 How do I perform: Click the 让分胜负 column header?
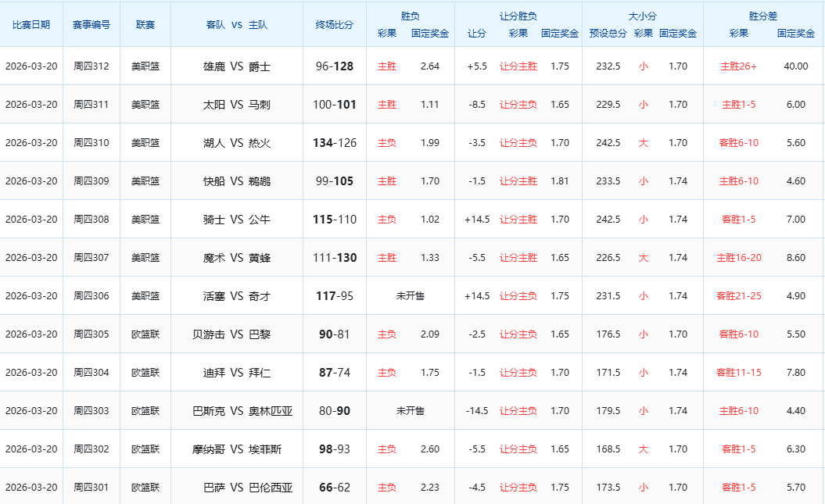click(x=518, y=16)
